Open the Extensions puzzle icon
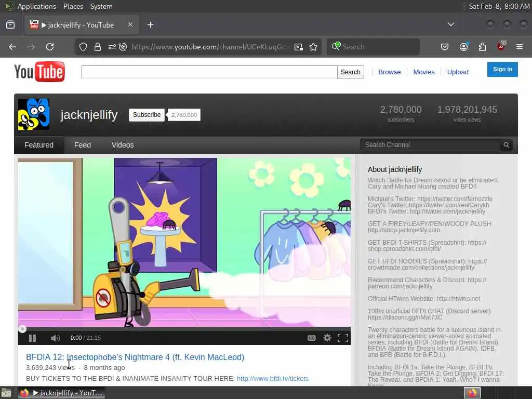Screen dimensions: 532x399 (x=482, y=47)
